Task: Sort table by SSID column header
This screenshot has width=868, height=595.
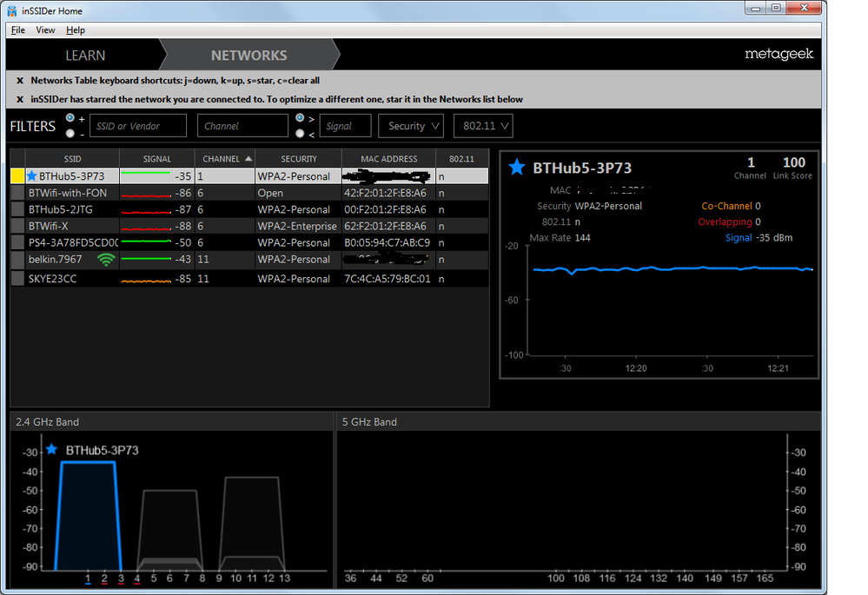Action: coord(72,159)
